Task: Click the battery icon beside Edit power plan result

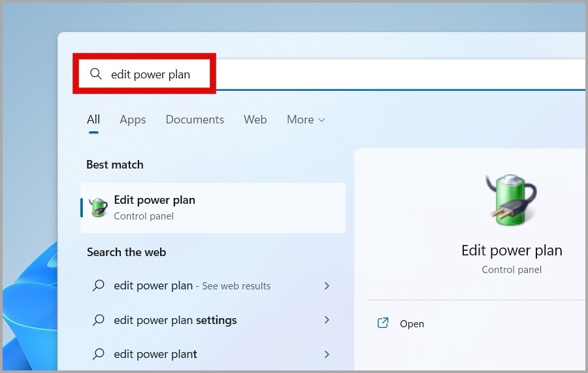Action: click(98, 208)
